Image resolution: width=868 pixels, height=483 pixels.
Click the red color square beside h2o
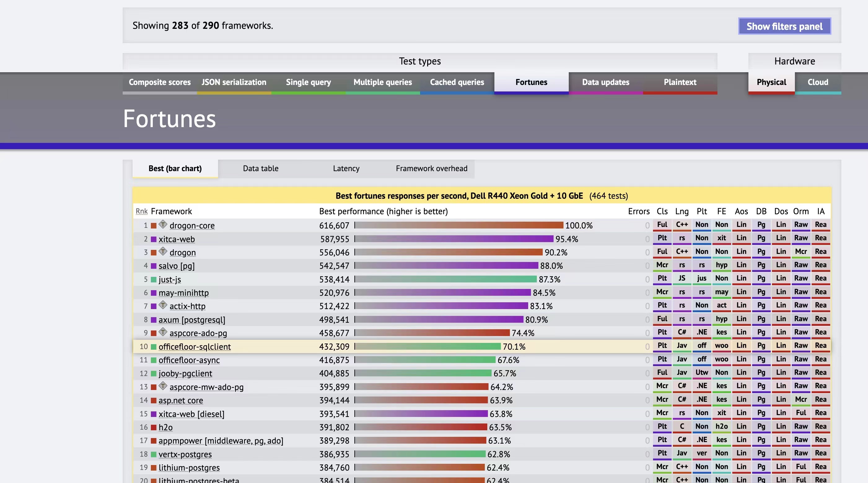point(154,427)
